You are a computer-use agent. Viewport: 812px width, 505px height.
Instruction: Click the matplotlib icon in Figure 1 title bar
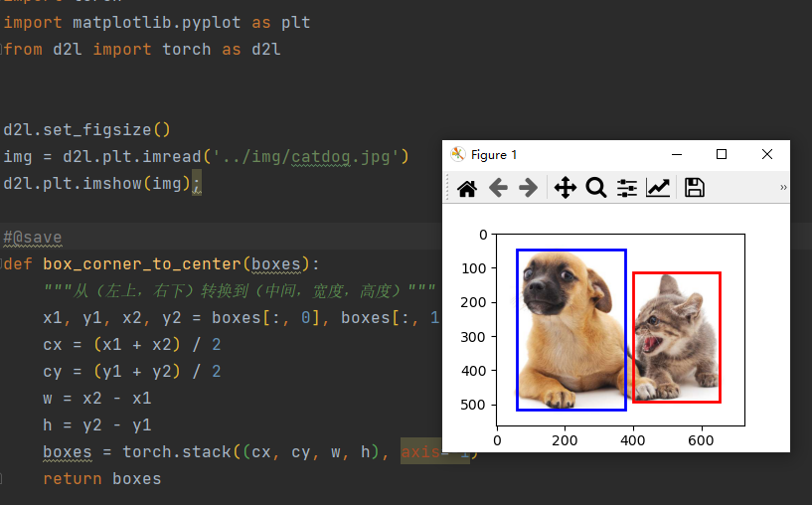tap(458, 154)
